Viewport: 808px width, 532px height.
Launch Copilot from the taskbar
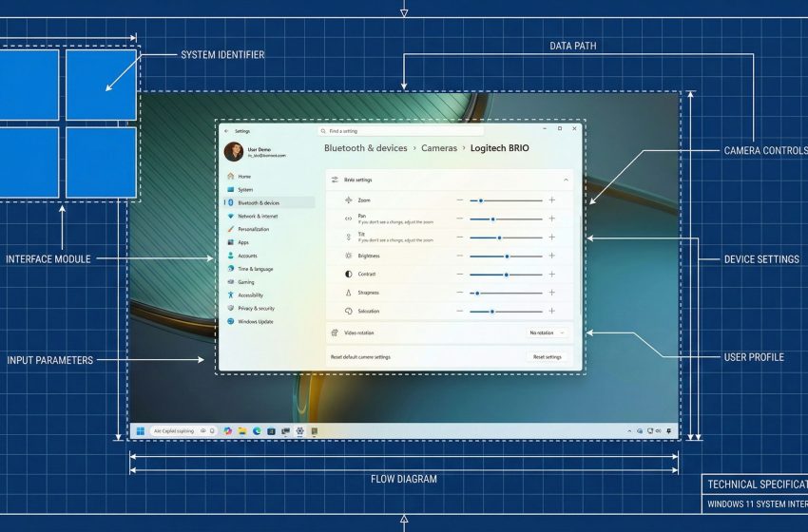[x=228, y=431]
